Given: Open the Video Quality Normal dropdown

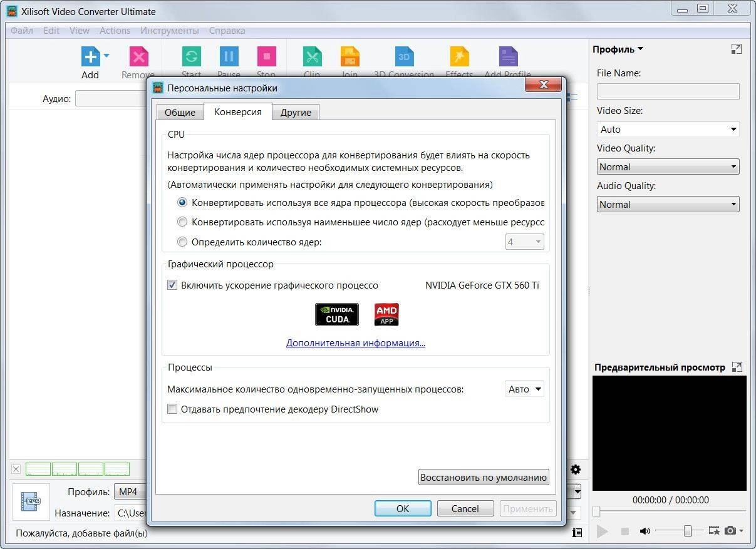Looking at the screenshot, I should (668, 167).
